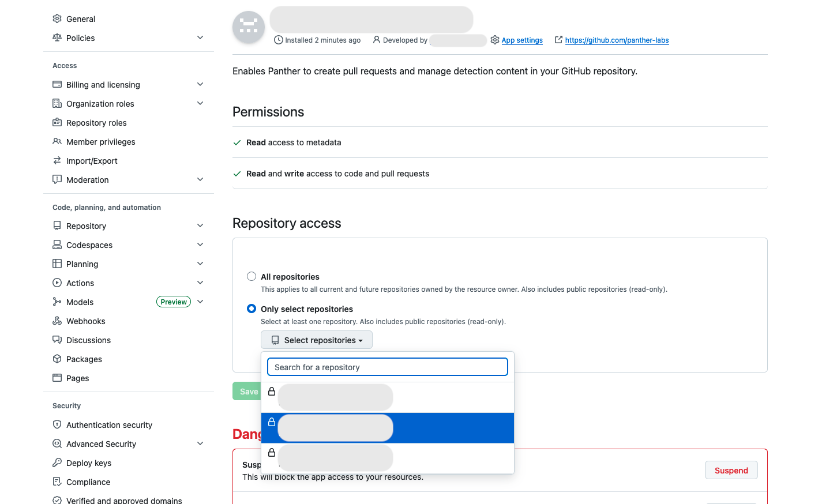This screenshot has width=818, height=504.
Task: Click the Repository icon in sidebar
Action: click(x=57, y=225)
